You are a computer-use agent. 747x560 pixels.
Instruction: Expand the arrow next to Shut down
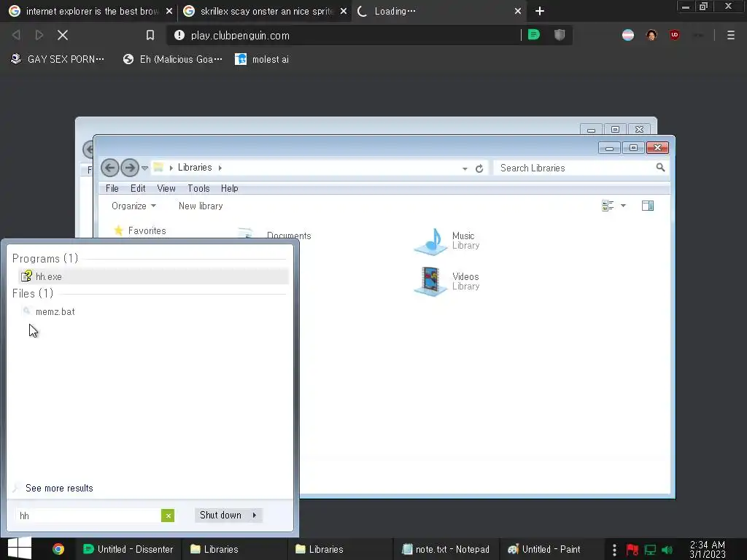pos(255,516)
